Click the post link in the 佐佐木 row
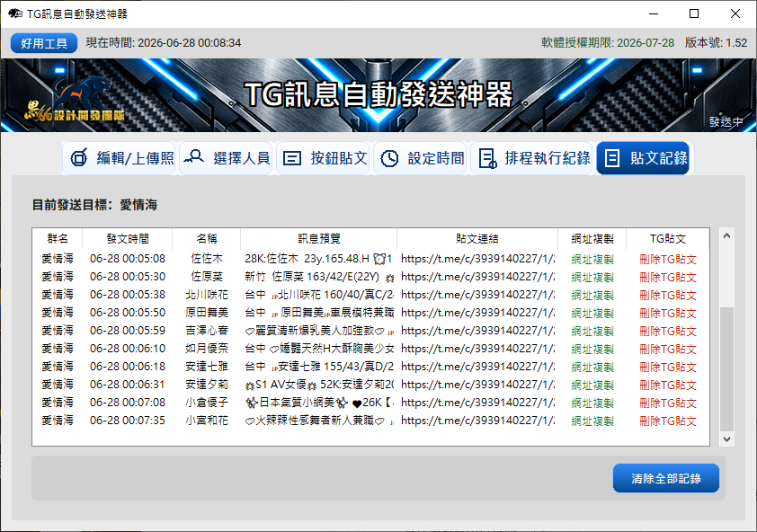Screen dimensions: 757x532 pyautogui.click(x=478, y=259)
